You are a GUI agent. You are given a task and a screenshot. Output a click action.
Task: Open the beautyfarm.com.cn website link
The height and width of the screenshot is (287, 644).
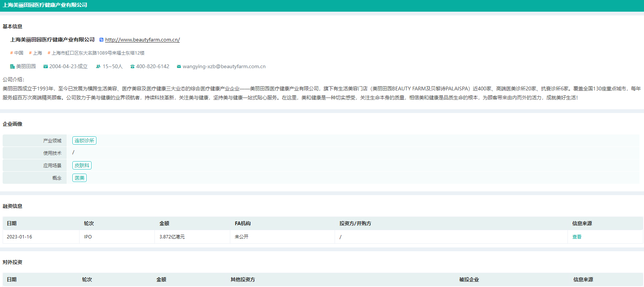click(142, 40)
